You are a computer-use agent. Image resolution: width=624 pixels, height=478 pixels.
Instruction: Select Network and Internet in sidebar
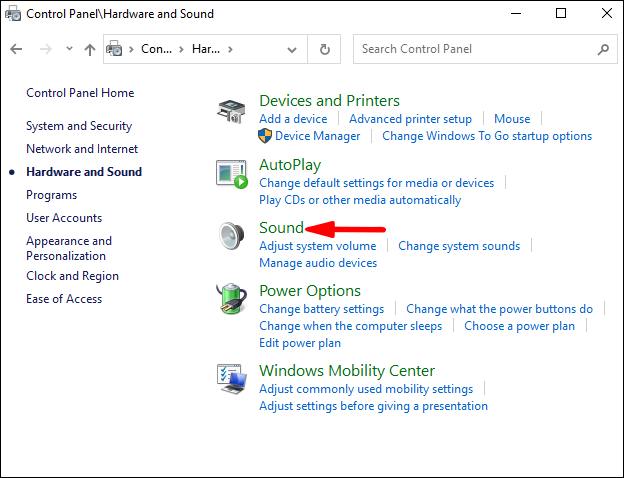[82, 149]
